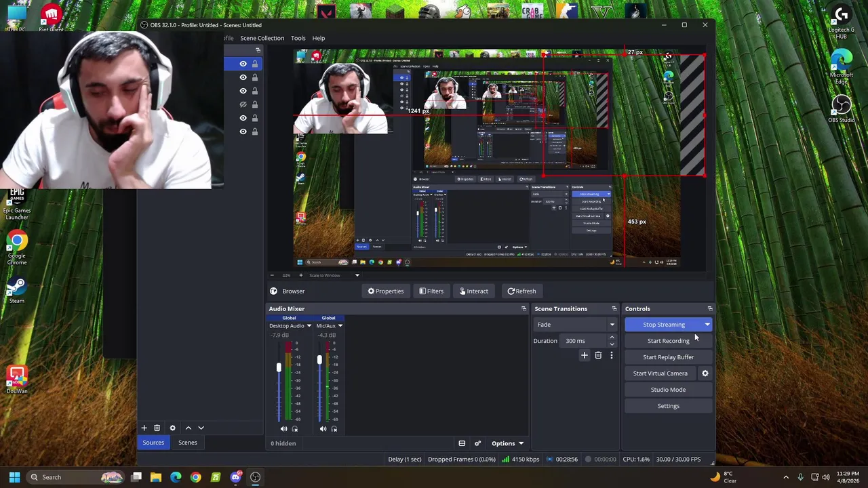Screen dimensions: 868x488
Task: Toggle Mic/Aux monitoring headphone icon
Action: 334,428
